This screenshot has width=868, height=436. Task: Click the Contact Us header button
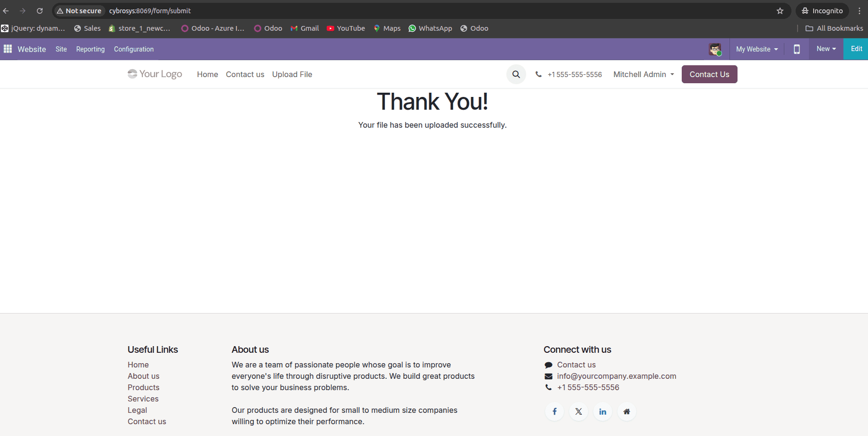tap(709, 74)
